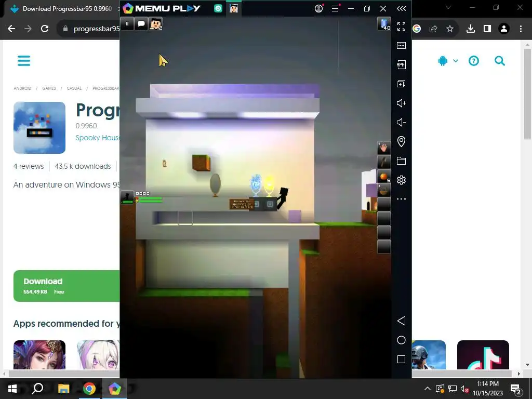Open the Windows Start menu

click(x=12, y=389)
